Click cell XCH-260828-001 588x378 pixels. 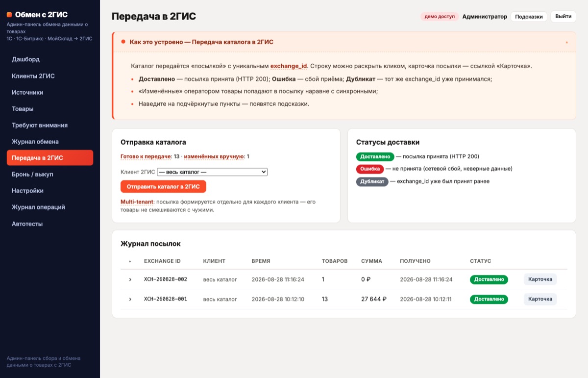pos(166,299)
